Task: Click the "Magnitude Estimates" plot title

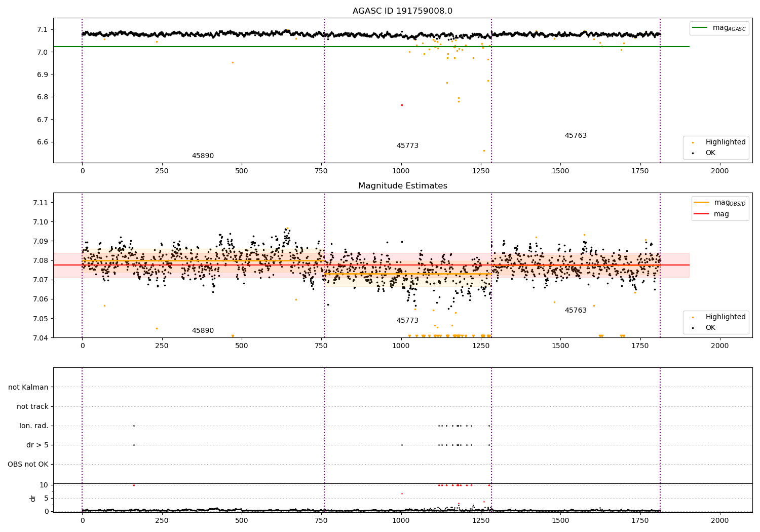Action: click(x=402, y=186)
